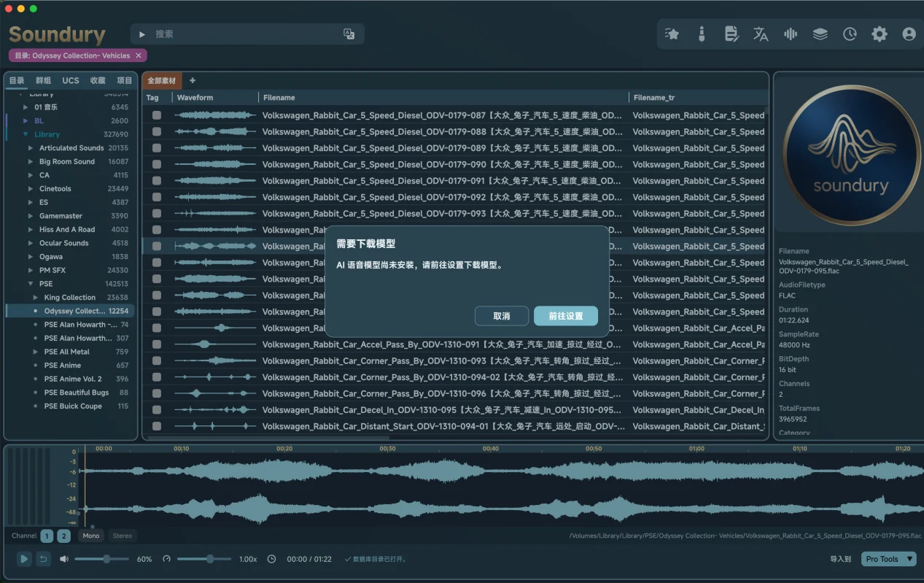Sort by the Filename column header

click(443, 97)
